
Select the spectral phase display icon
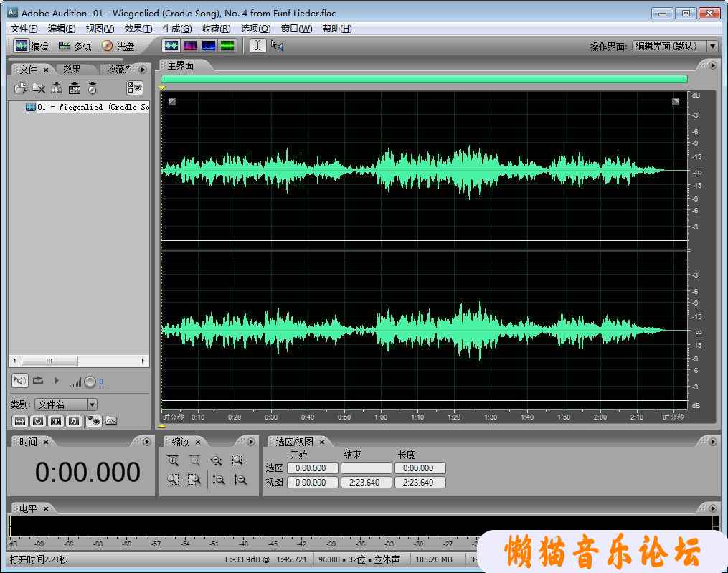(227, 45)
